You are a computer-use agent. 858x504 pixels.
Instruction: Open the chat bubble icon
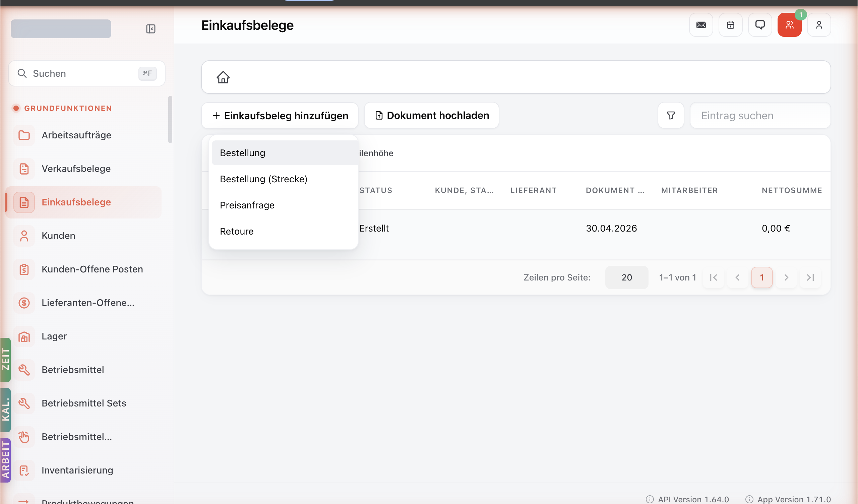tap(759, 25)
